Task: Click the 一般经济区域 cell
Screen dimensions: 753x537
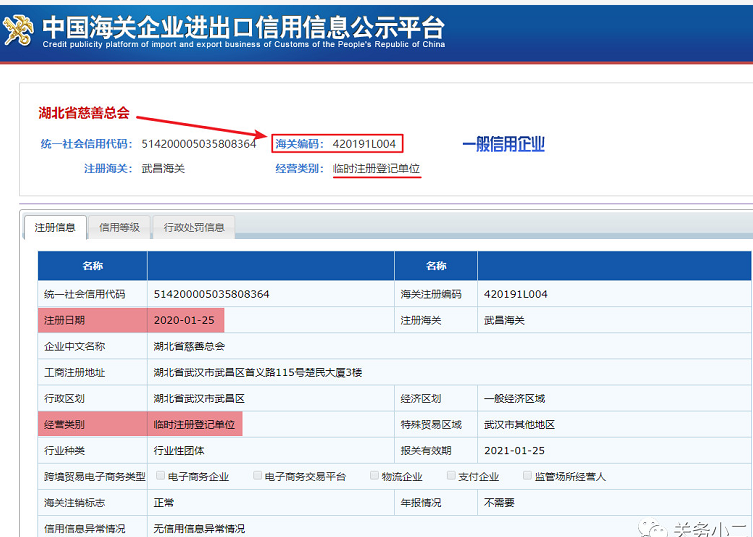Action: (x=514, y=399)
